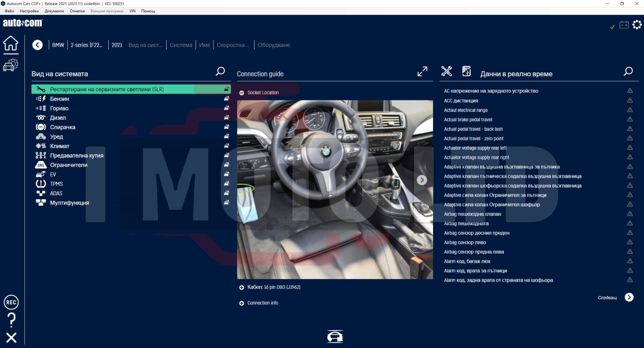Click warning triangle for Airbag сензор ляво
Image resolution: width=644 pixels, height=348 pixels.
click(630, 242)
